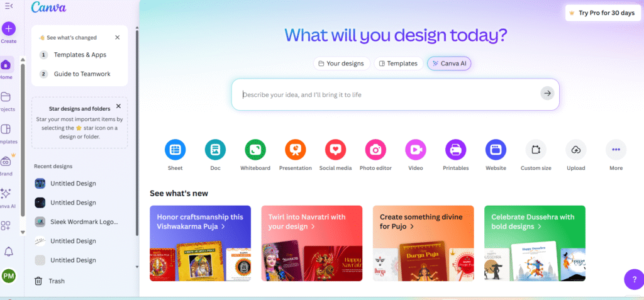Screen dimensions: 644x300
Task: Open the notifications bell icon
Action: [x=9, y=252]
